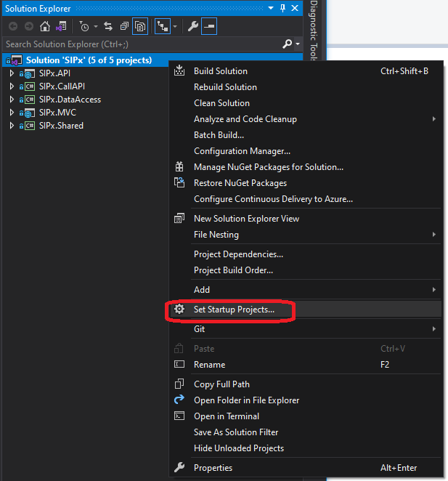The height and width of the screenshot is (481, 448).
Task: Open solution Properties from context menu
Action: (306, 468)
